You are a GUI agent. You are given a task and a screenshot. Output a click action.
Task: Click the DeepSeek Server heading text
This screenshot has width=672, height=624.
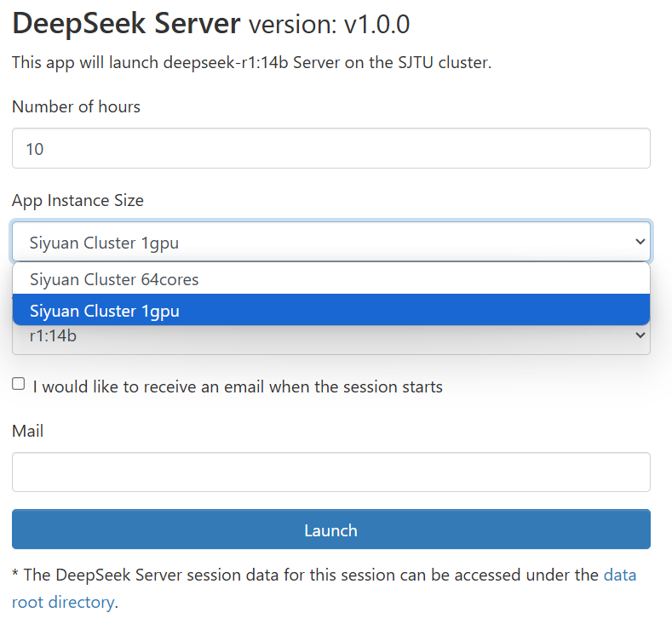(x=126, y=23)
